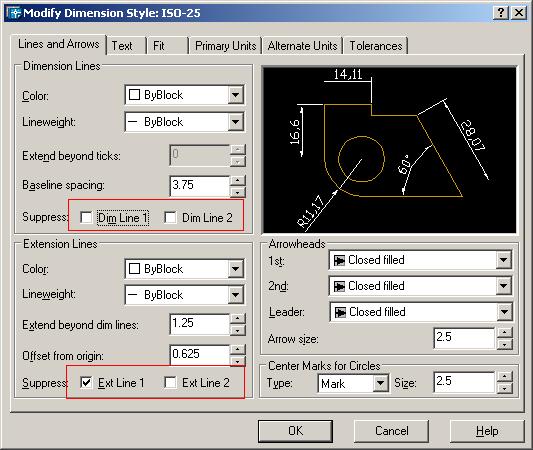Check Suppress Ext Line 2 checkbox
The height and width of the screenshot is (450, 533).
pyautogui.click(x=170, y=383)
